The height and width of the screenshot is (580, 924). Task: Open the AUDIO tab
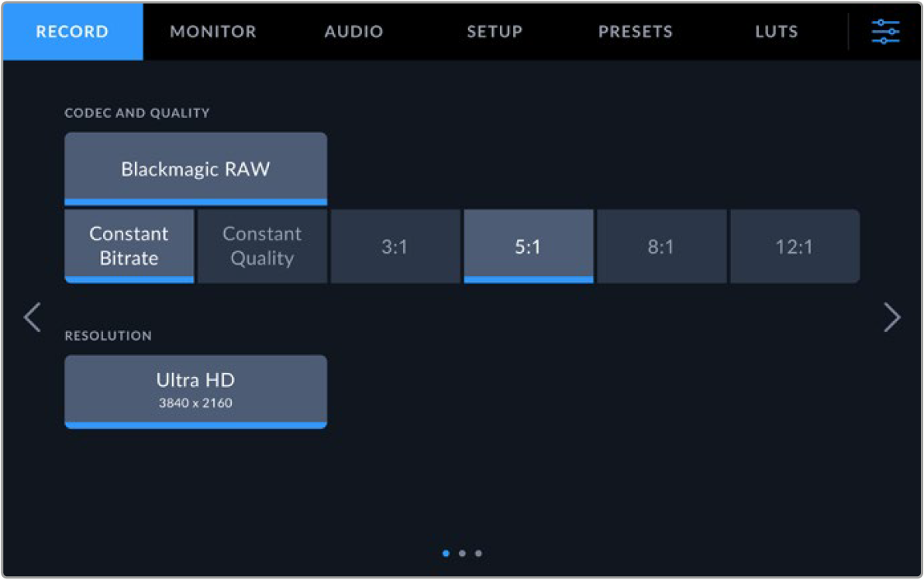coord(353,31)
